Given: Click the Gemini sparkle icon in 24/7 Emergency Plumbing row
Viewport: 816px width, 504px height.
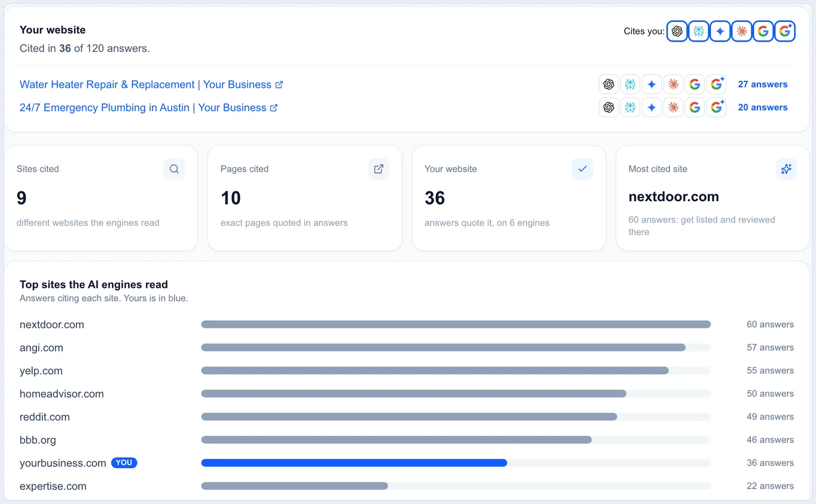Looking at the screenshot, I should tap(652, 108).
